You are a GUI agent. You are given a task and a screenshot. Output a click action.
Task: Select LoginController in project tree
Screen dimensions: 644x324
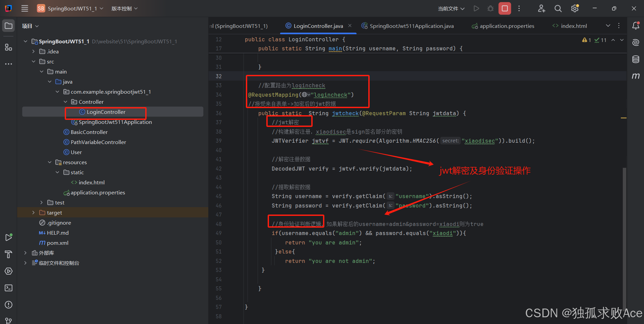tap(106, 112)
